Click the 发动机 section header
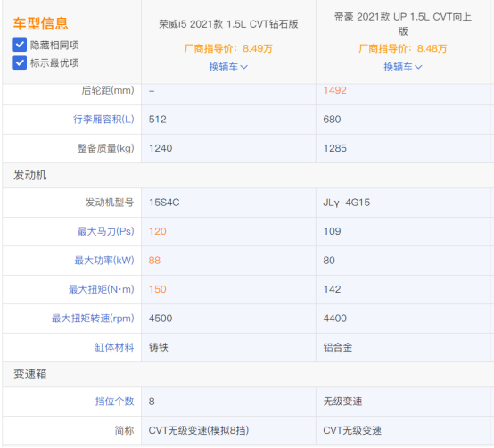The width and height of the screenshot is (494, 448). tap(30, 175)
